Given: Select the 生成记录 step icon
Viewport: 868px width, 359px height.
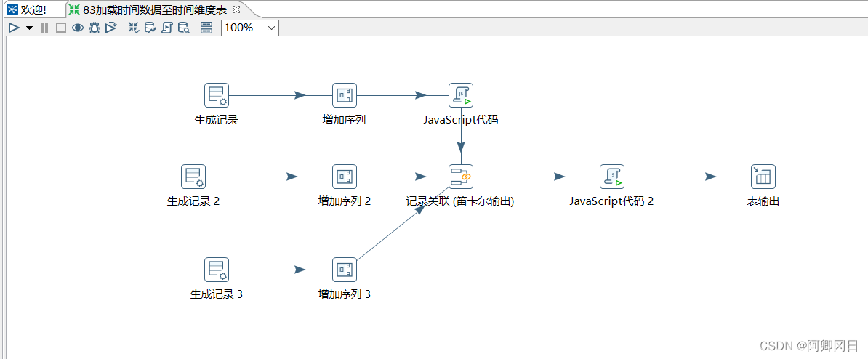Looking at the screenshot, I should tap(216, 95).
